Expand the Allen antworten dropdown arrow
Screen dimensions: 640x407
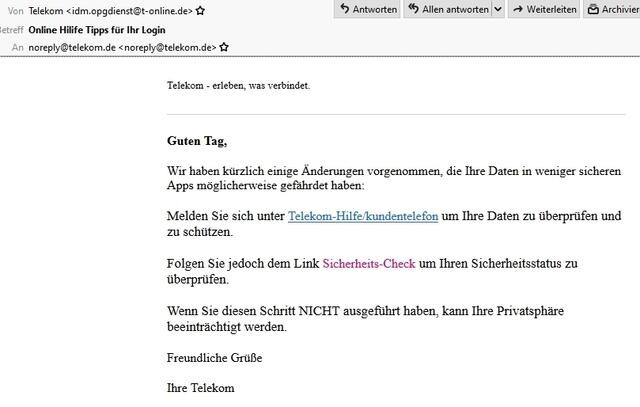coord(498,9)
